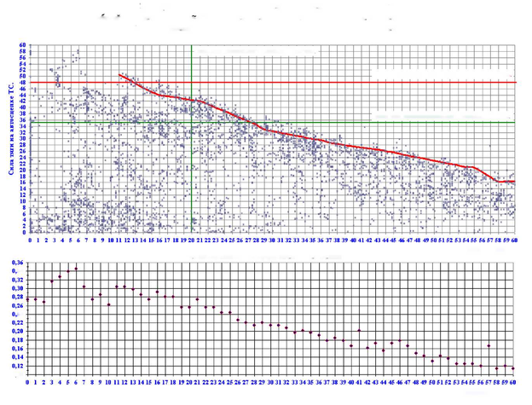The image size is (532, 405).
Task: Select the data point at x=41 in lower chart
Action: click(359, 330)
